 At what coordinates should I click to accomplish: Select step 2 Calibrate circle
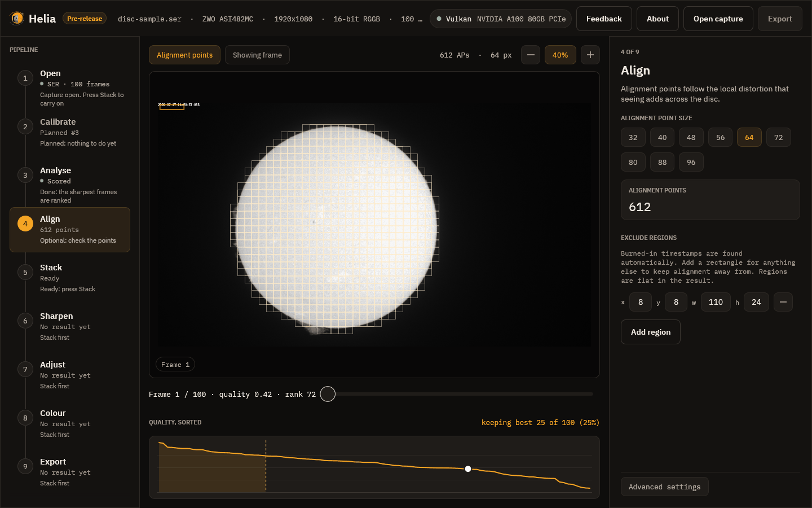pos(25,127)
